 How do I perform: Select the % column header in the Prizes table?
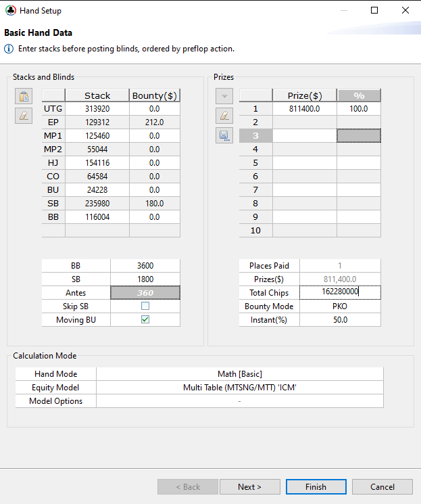coord(359,95)
